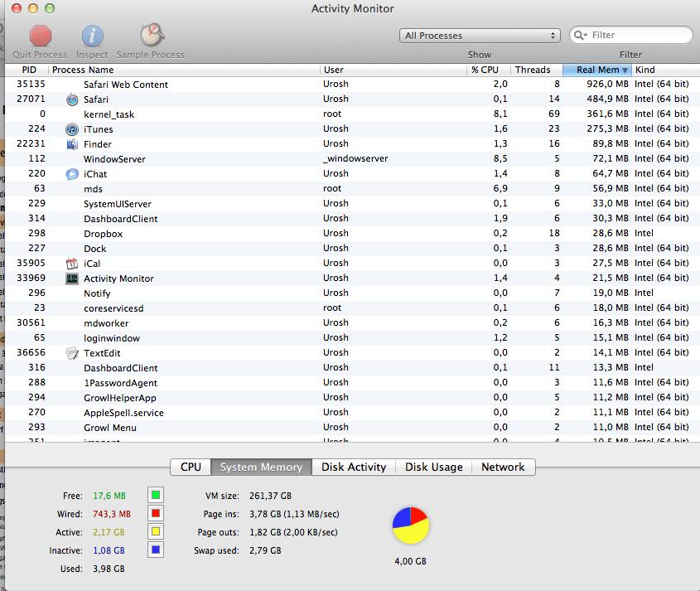This screenshot has width=700, height=591.
Task: Select the mdworker process row
Action: (x=352, y=323)
